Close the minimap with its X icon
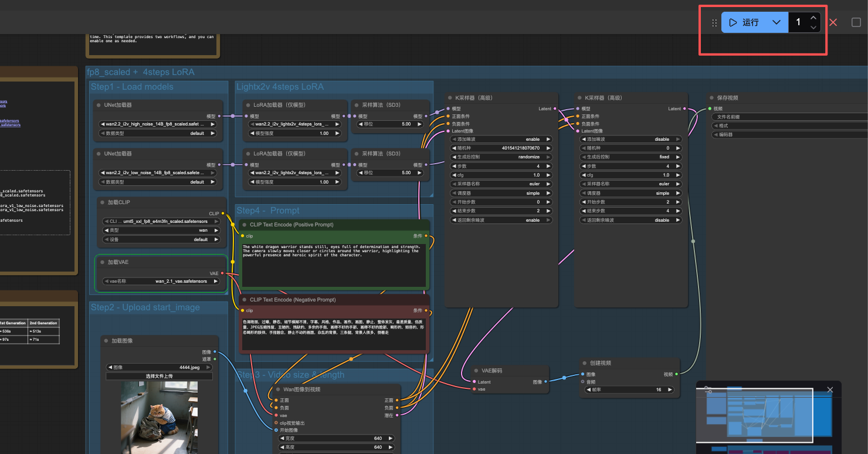 click(x=830, y=389)
